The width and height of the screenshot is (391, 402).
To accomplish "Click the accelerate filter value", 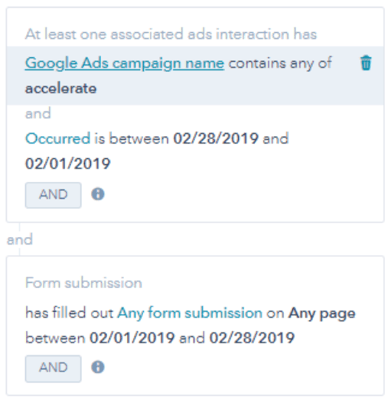I will (61, 88).
